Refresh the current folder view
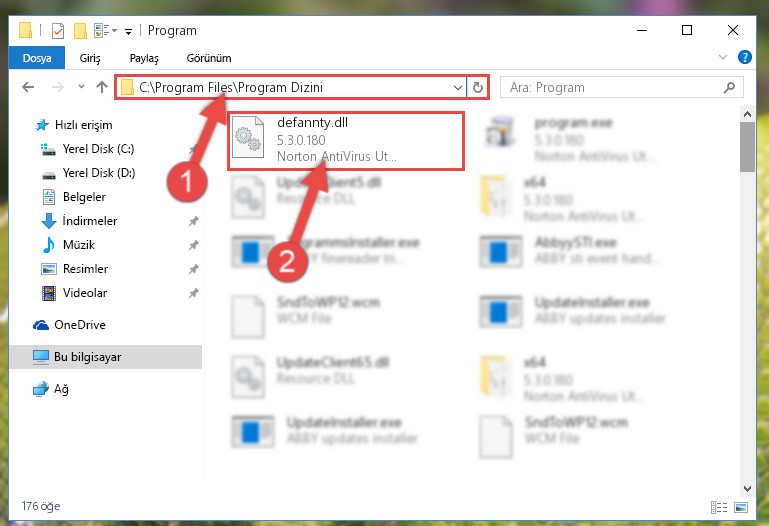 (x=478, y=88)
